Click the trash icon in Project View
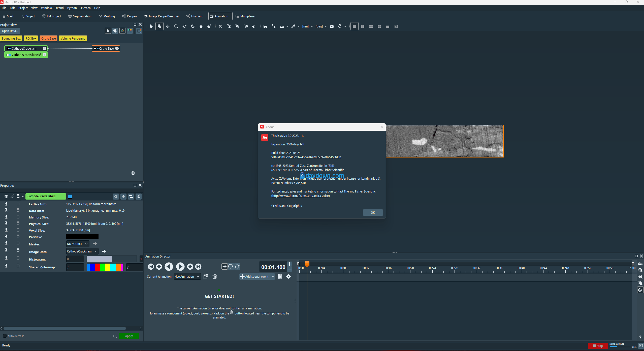 [x=133, y=173]
